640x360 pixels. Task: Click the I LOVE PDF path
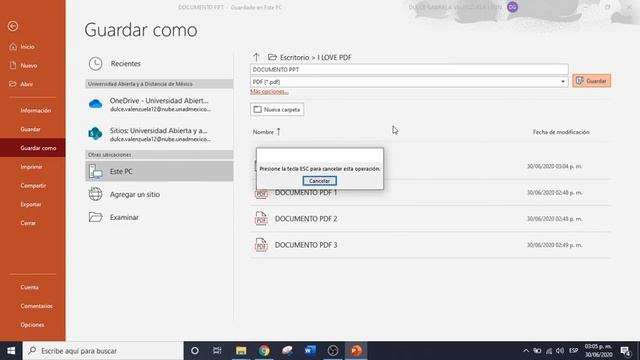coord(334,58)
